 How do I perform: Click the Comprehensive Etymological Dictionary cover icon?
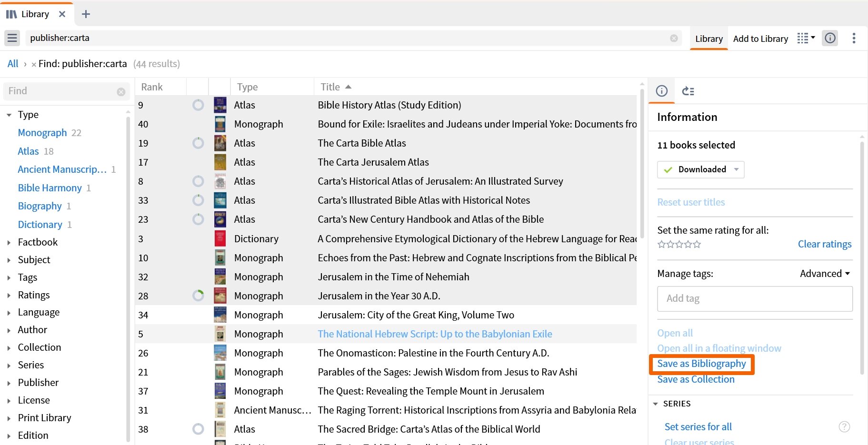tap(220, 239)
